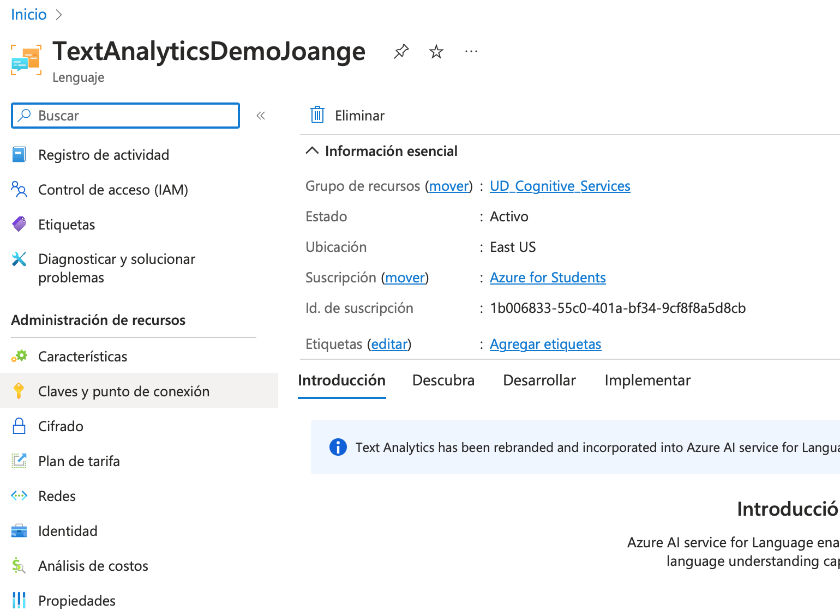The height and width of the screenshot is (616, 840).
Task: Switch to the Descubra tab
Action: (x=443, y=381)
